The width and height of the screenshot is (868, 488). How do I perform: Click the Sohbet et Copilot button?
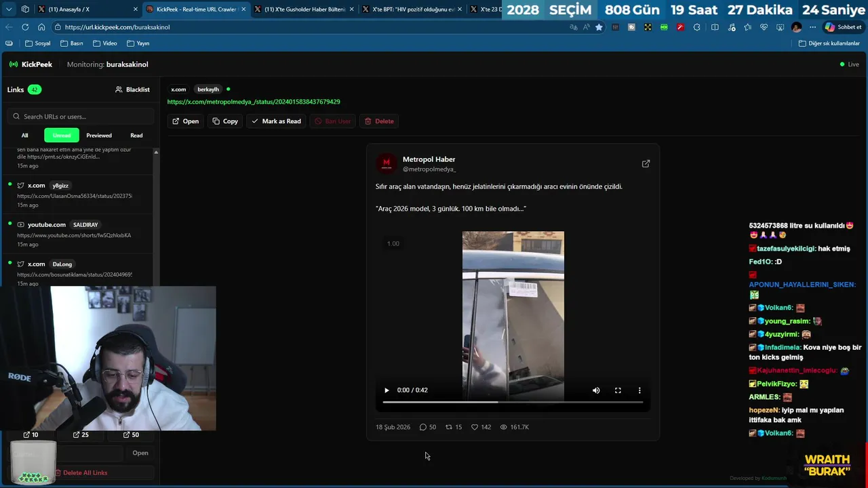point(843,27)
